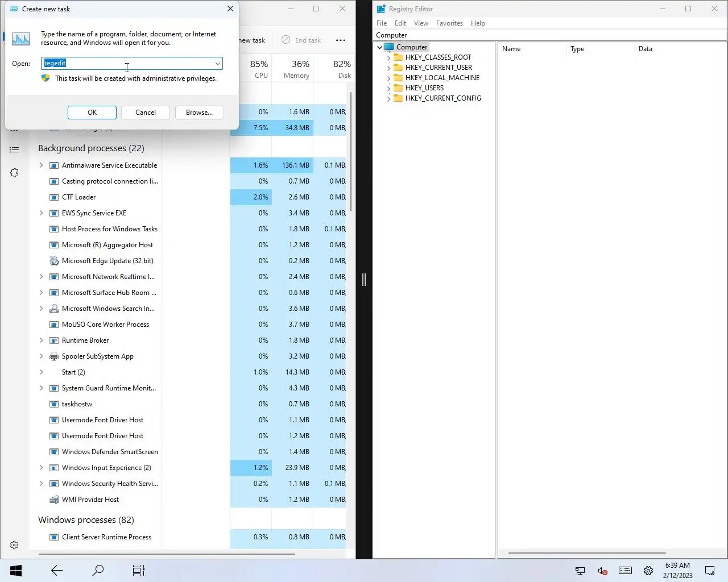Screen dimensions: 728x582
Task: Click the touch keyboard icon in system tray
Action: (625, 571)
